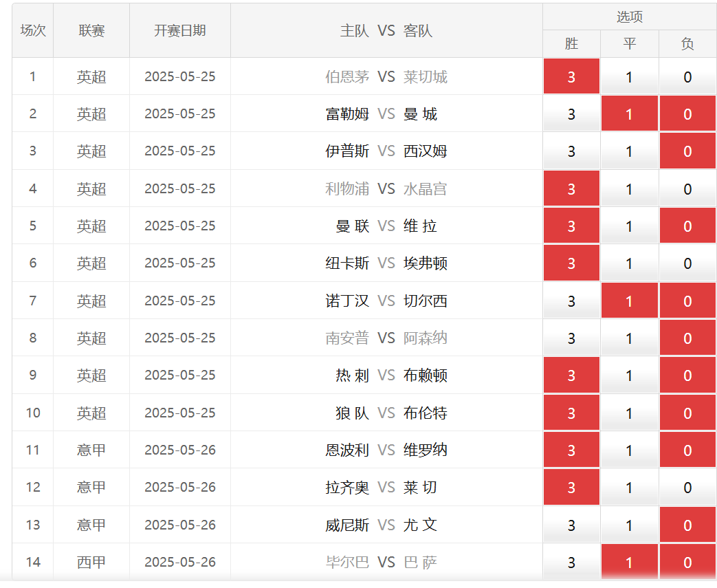Select win option 3 for 伯恩茅 vs 莱切城

571,76
